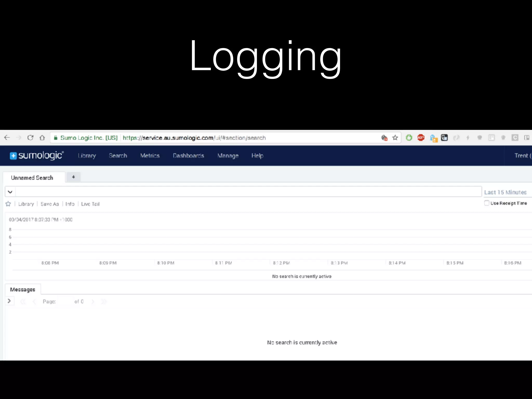
Task: Favorite this search with the star icon
Action: tap(8, 204)
